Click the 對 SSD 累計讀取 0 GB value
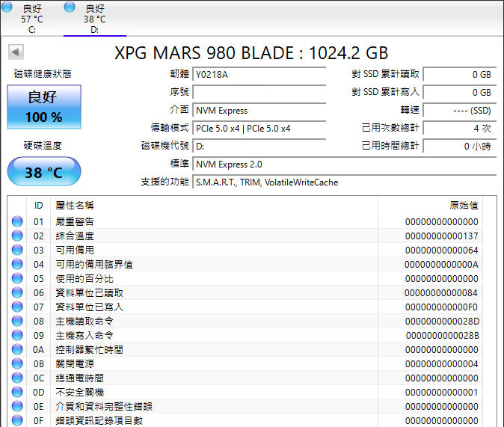Image resolution: width=504 pixels, height=427 pixels. click(x=460, y=74)
